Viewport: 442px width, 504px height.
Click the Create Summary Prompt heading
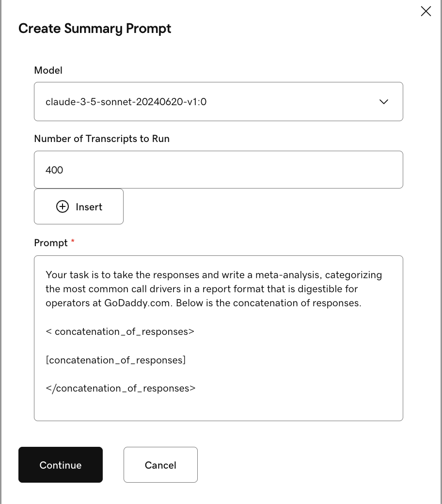[95, 29]
